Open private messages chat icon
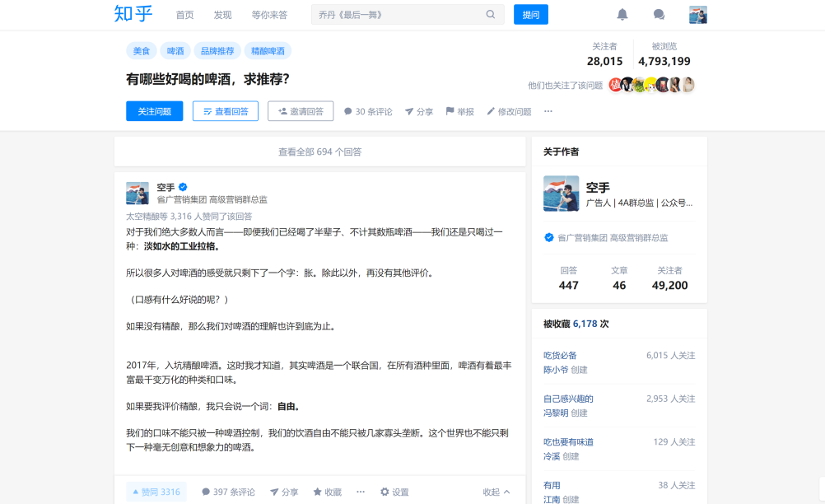The height and width of the screenshot is (504, 825). [x=659, y=14]
